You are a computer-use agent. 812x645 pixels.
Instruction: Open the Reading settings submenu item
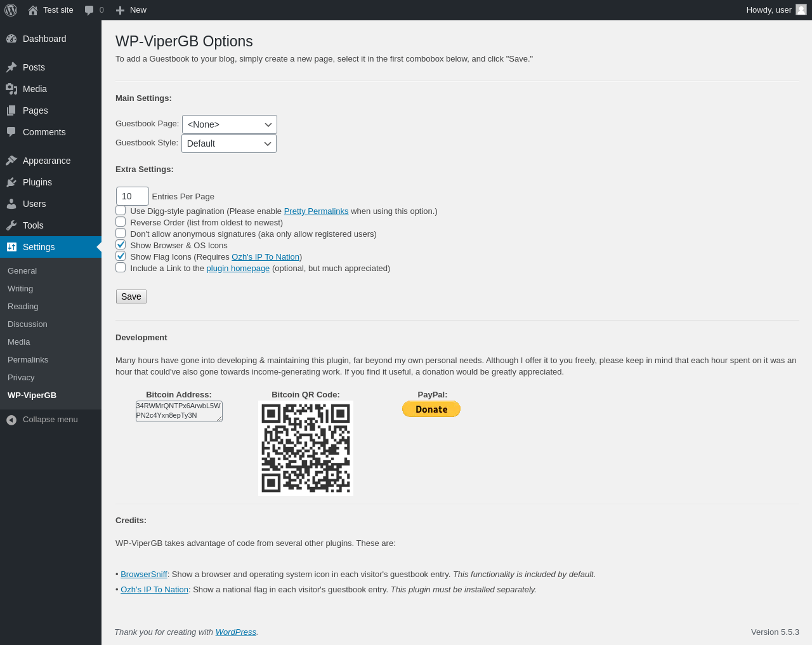23,307
